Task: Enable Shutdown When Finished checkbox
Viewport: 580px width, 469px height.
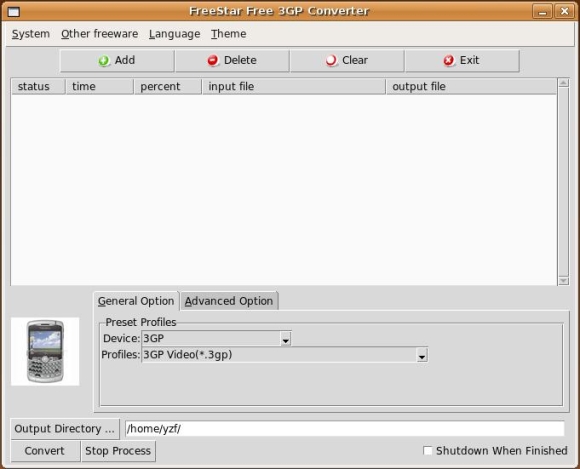Action: pyautogui.click(x=428, y=451)
